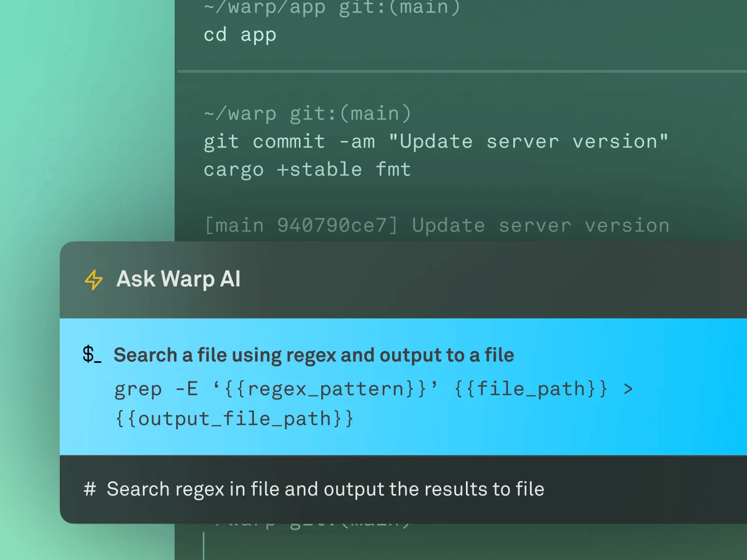Select the 'cd app' command in terminal history

240,35
